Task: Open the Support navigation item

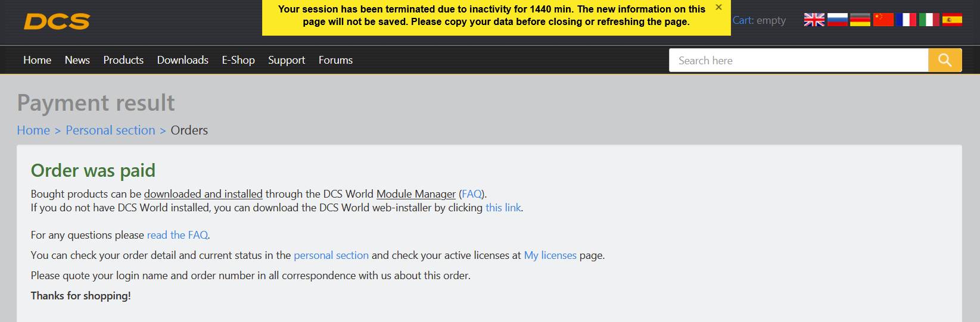Action: tap(287, 60)
